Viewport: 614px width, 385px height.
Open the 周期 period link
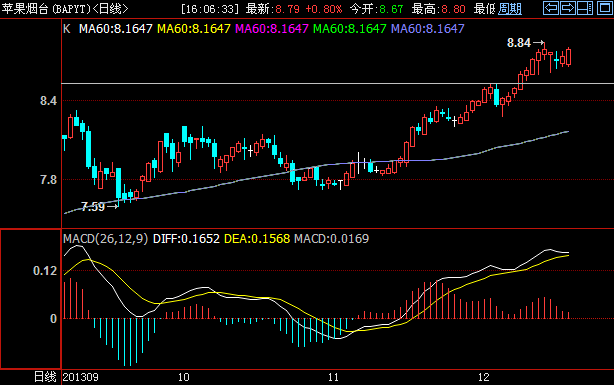pyautogui.click(x=509, y=9)
